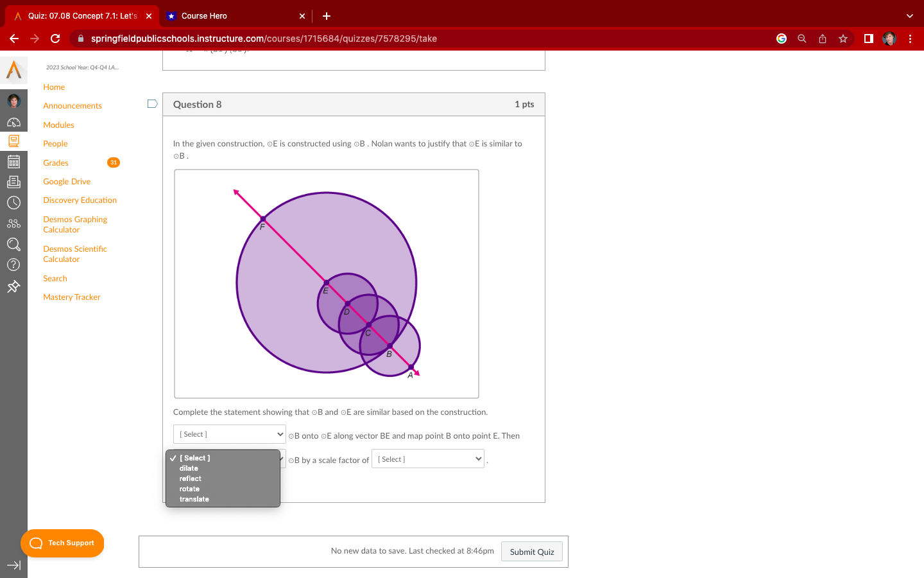Collapse the global navigation arrow icon

tap(13, 565)
